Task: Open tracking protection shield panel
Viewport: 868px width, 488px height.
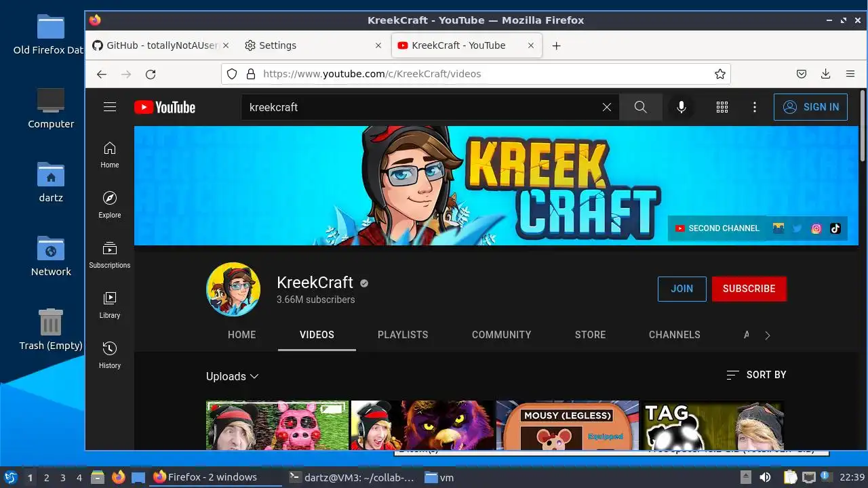Action: click(232, 74)
